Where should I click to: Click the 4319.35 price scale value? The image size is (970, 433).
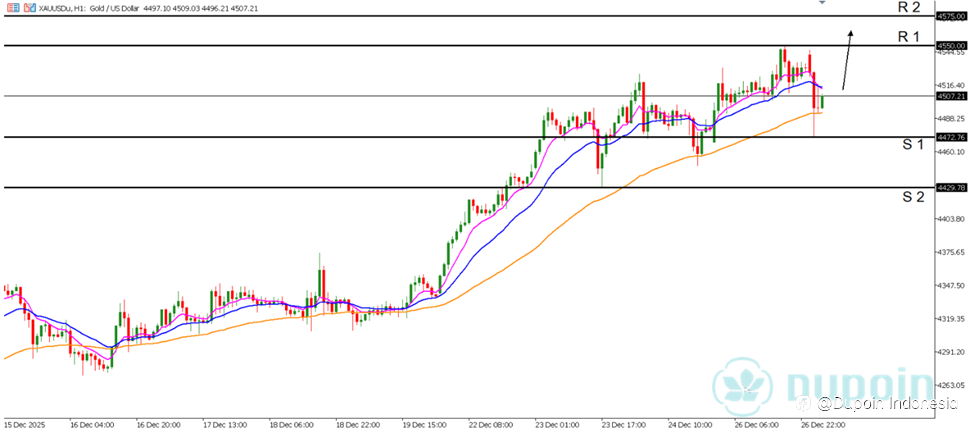[x=952, y=319]
